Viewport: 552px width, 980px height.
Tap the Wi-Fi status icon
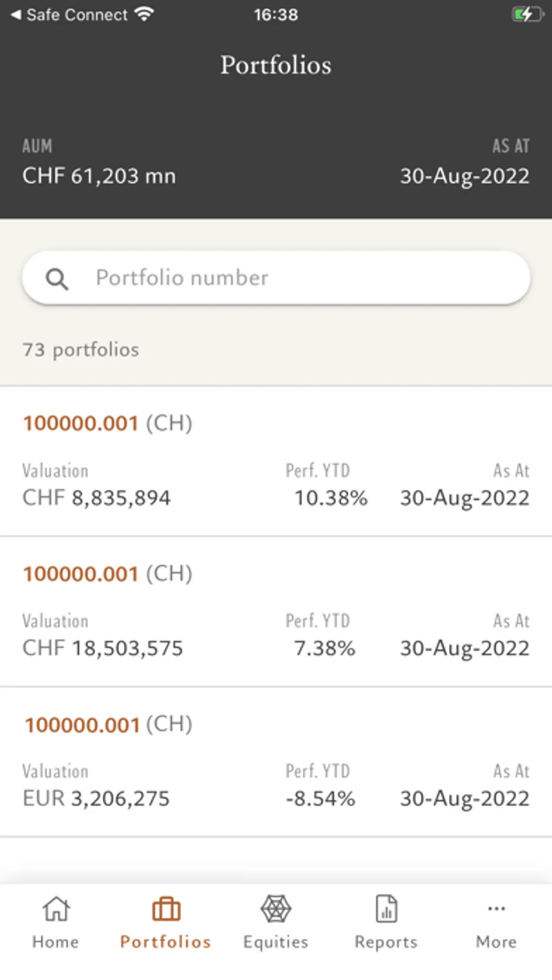144,14
